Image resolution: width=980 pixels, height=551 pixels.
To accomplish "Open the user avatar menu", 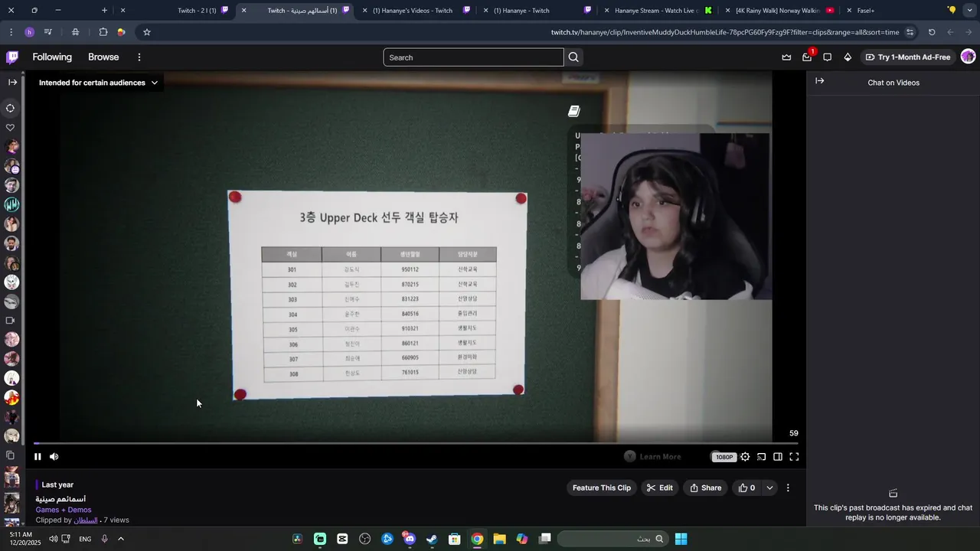I will point(968,57).
